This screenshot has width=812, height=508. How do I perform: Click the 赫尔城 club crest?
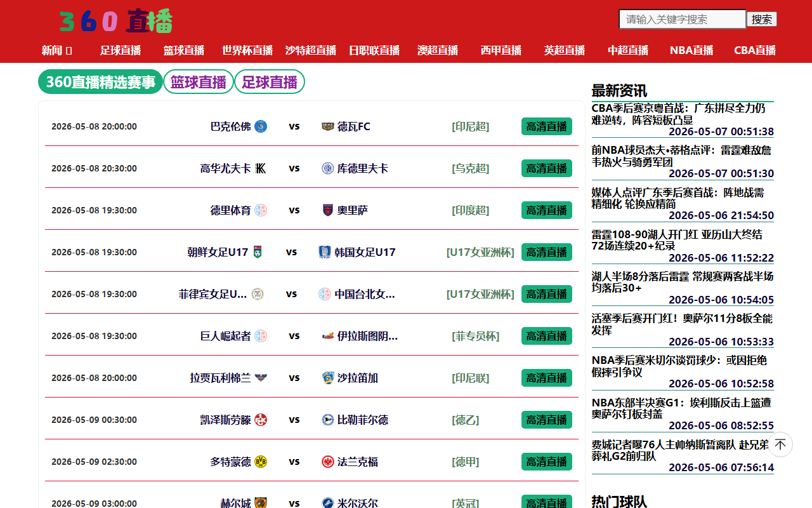pos(261,503)
